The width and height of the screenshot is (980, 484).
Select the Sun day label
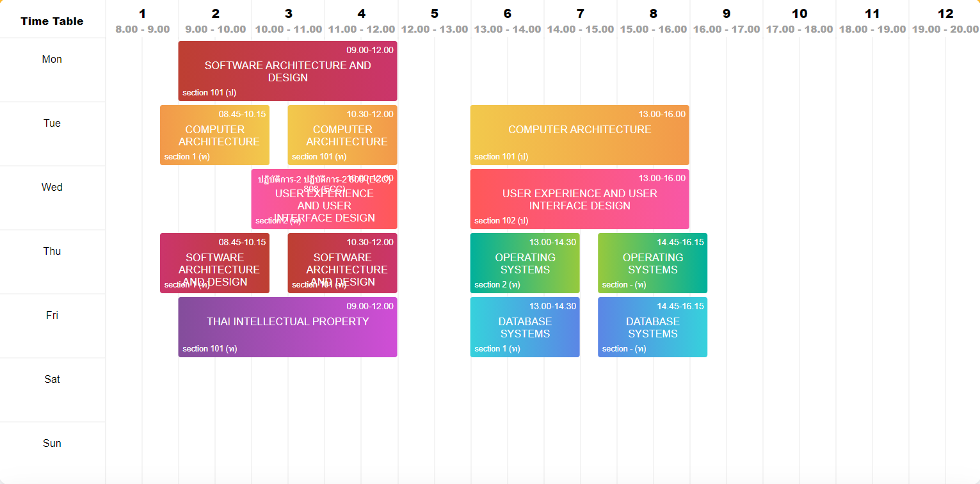[x=52, y=443]
